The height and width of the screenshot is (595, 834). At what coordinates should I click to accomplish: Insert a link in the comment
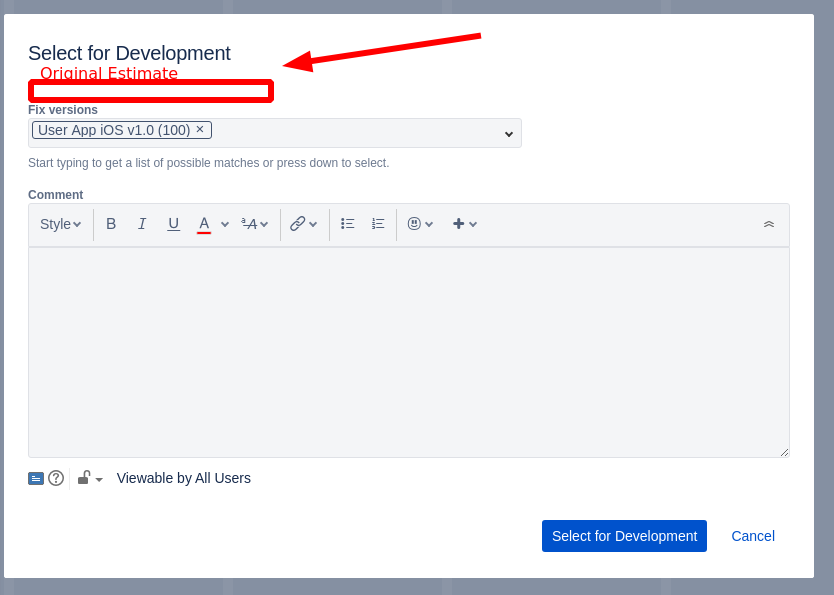click(x=298, y=223)
